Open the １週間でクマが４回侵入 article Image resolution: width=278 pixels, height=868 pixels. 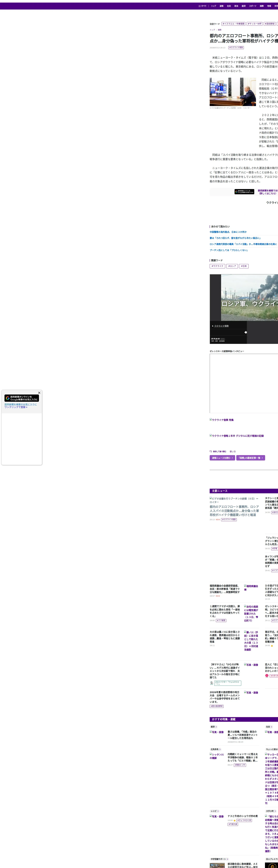(225, 611)
